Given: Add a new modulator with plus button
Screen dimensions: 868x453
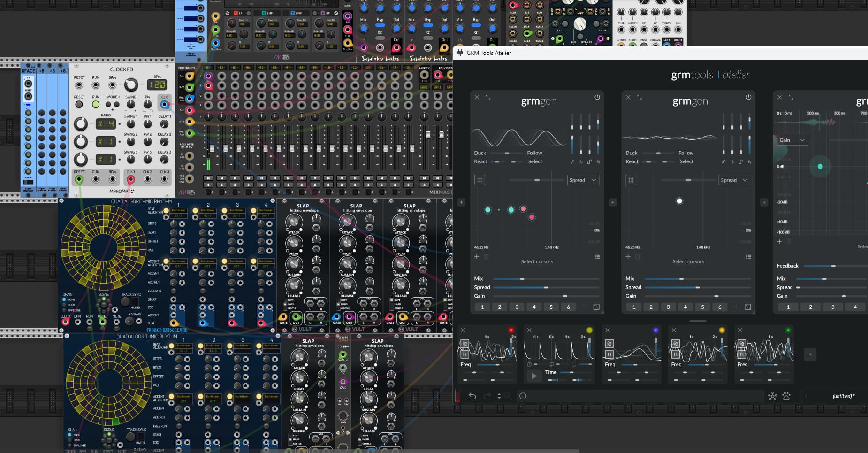Looking at the screenshot, I should point(810,354).
